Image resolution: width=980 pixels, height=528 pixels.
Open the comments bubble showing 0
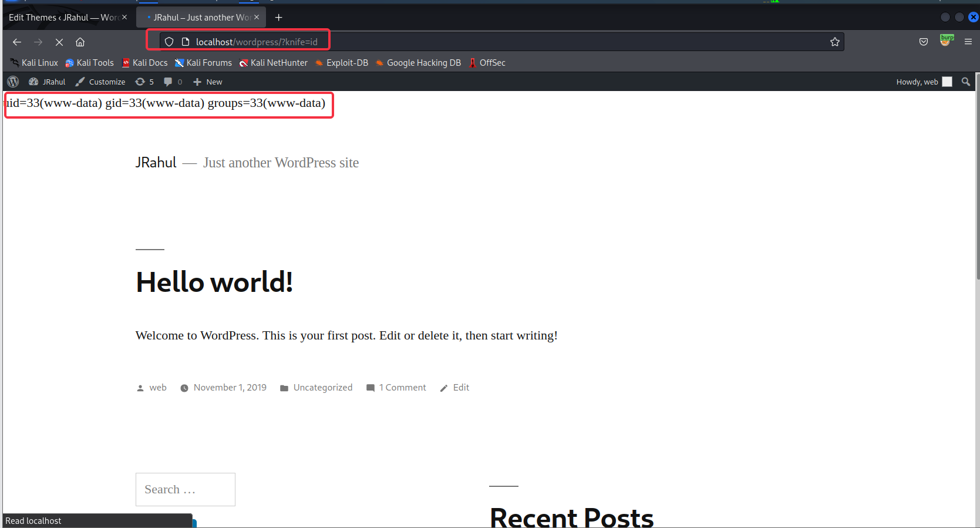click(173, 82)
